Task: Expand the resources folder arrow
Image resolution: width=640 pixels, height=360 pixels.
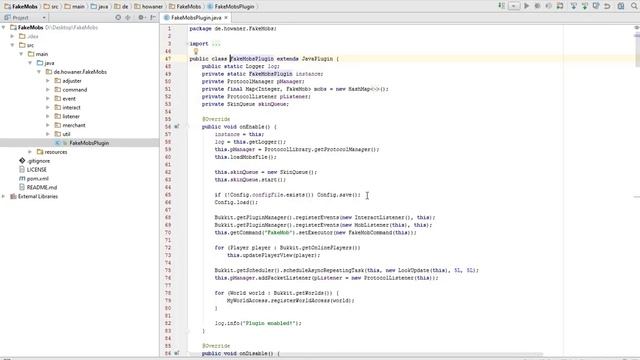Action: (x=31, y=152)
